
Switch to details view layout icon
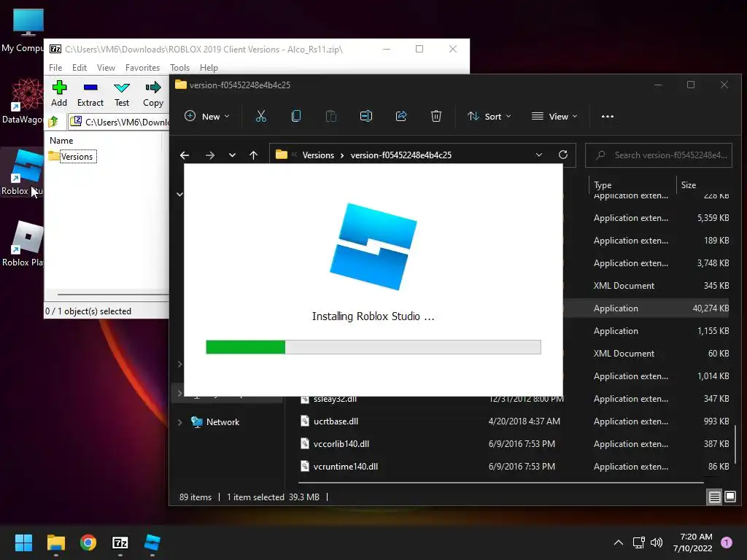pyautogui.click(x=715, y=497)
